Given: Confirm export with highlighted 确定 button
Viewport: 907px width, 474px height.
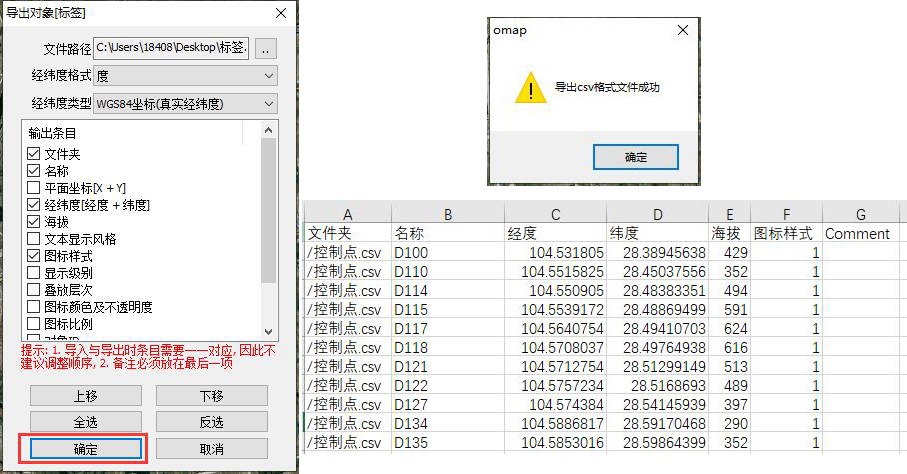Looking at the screenshot, I should click(85, 449).
